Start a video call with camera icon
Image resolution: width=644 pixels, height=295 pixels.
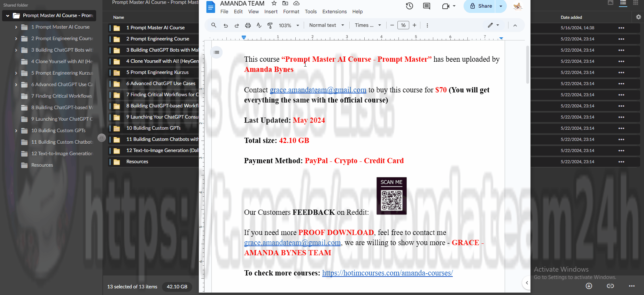pos(446,6)
